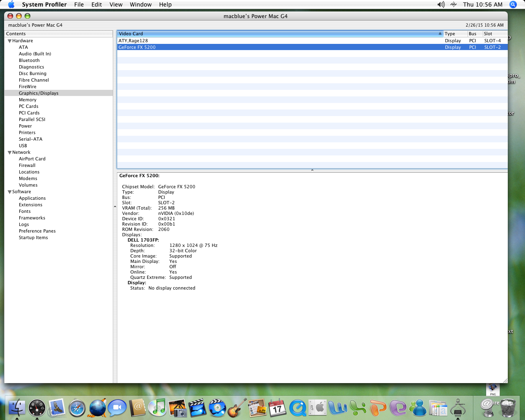Click the menu bar clock Thu 10:56 AM
Image resolution: width=525 pixels, height=420 pixels.
point(483,5)
